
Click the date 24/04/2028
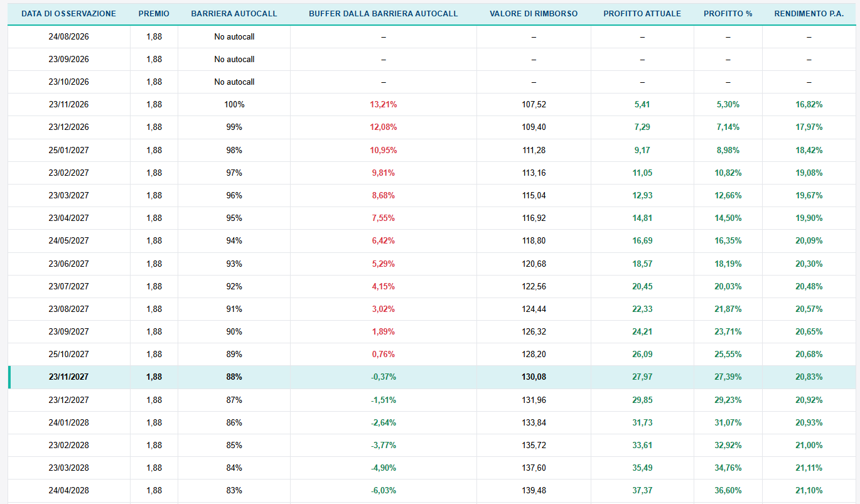[68, 490]
